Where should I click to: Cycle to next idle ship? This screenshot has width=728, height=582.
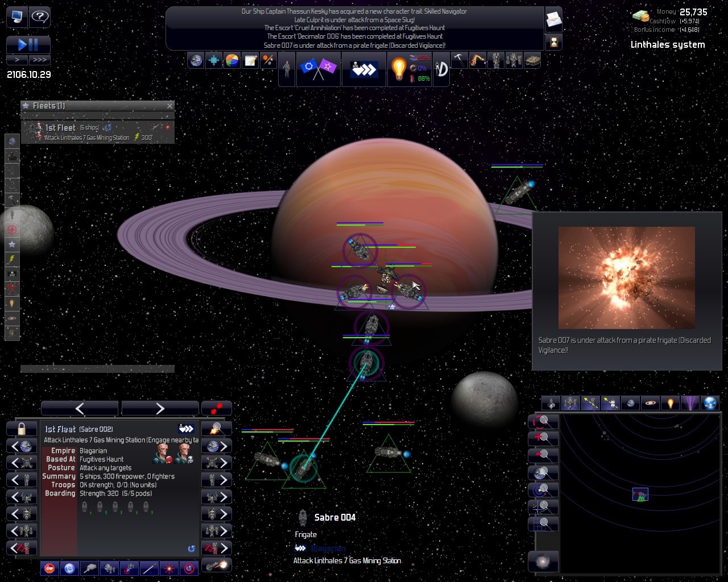(217, 548)
